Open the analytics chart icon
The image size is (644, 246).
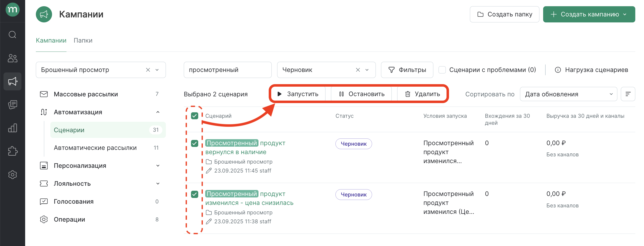click(x=12, y=128)
